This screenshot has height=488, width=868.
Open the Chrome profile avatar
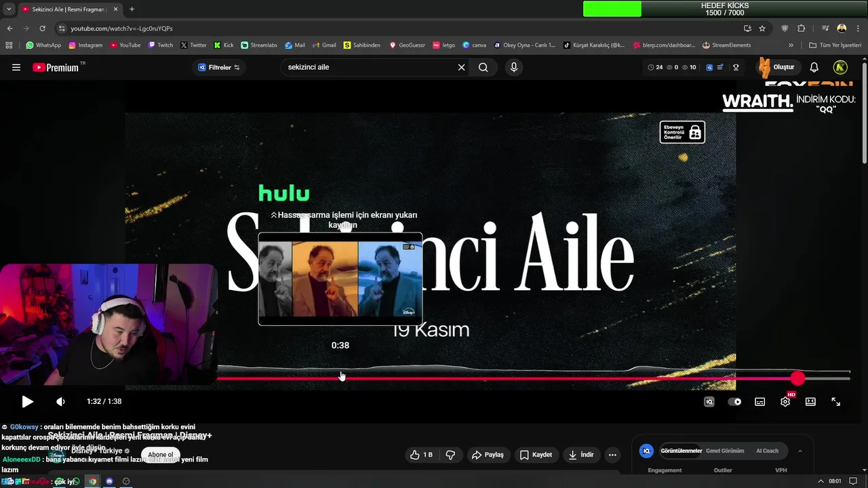(842, 28)
